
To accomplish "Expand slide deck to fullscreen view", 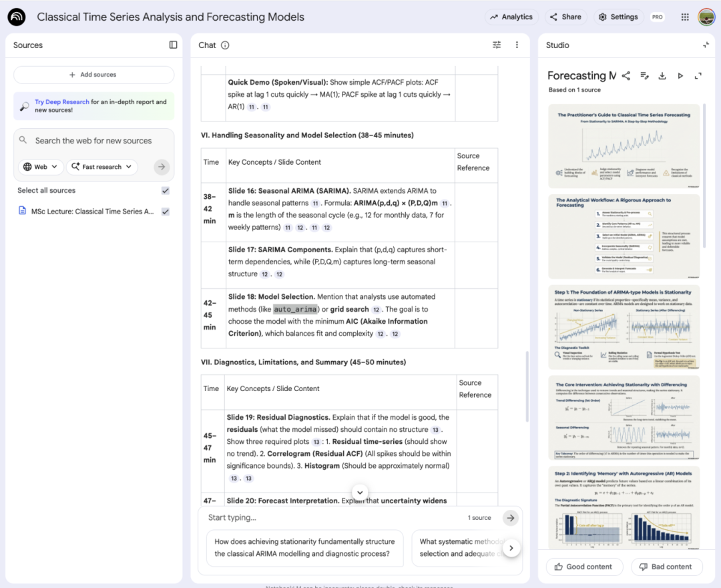I will pos(698,76).
